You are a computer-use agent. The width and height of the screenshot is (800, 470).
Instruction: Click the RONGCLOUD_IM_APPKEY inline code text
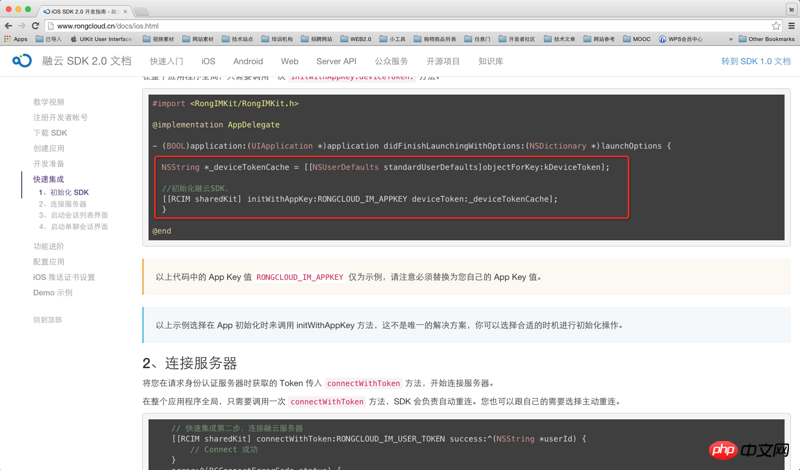point(299,277)
